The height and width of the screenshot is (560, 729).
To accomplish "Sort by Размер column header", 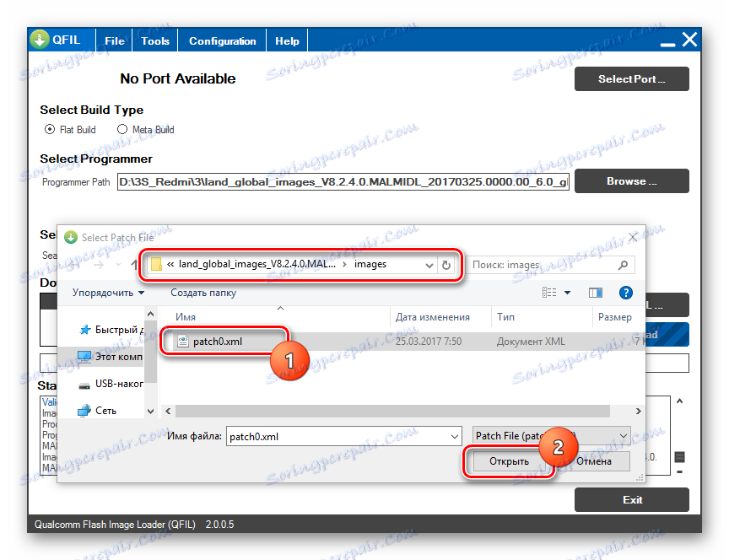I will point(614,316).
